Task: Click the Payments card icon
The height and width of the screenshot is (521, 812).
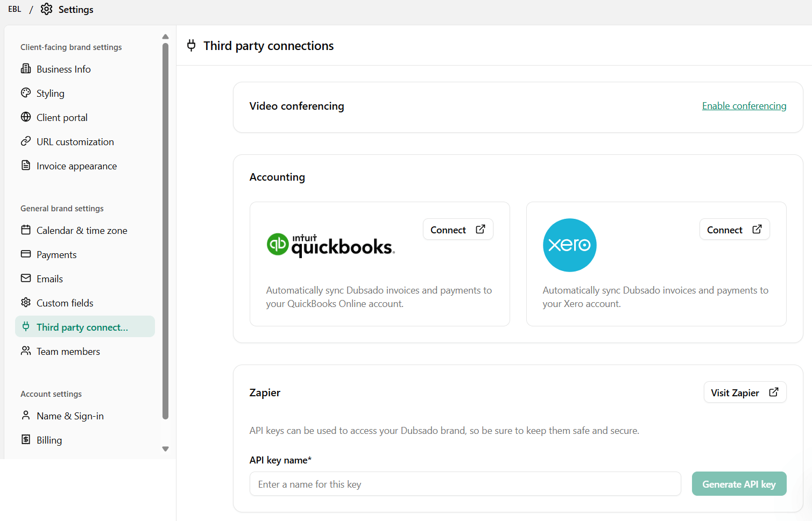Action: coord(26,254)
